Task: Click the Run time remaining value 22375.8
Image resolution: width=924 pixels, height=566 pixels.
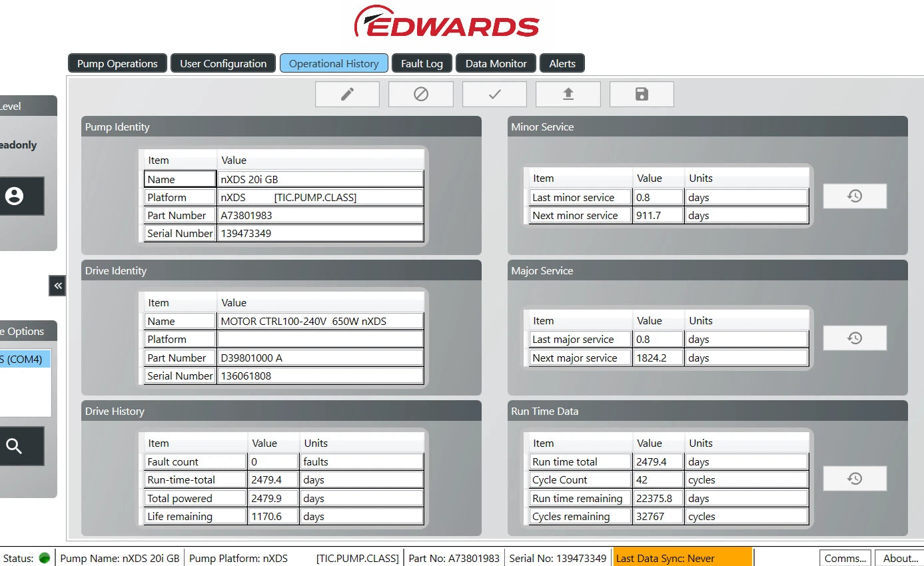Action: (658, 498)
